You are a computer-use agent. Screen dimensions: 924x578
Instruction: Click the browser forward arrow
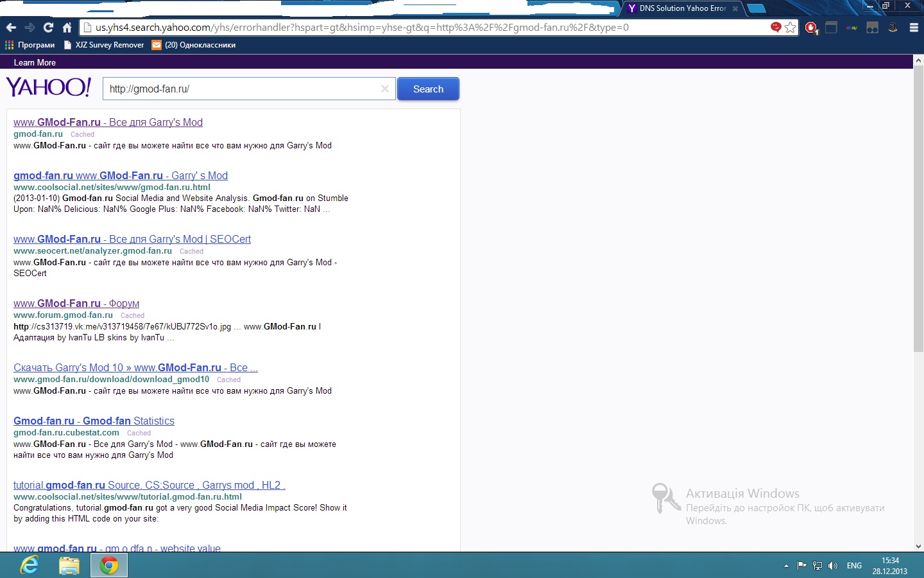(30, 28)
